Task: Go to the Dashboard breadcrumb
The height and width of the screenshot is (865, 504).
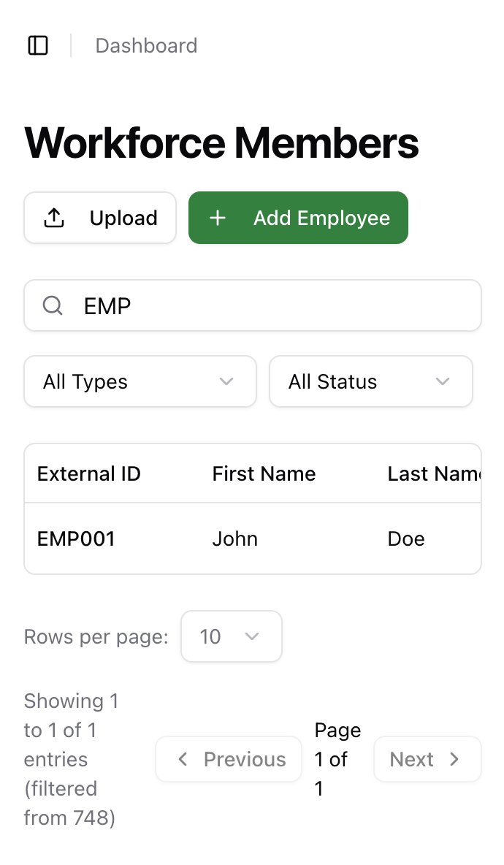Action: tap(146, 45)
